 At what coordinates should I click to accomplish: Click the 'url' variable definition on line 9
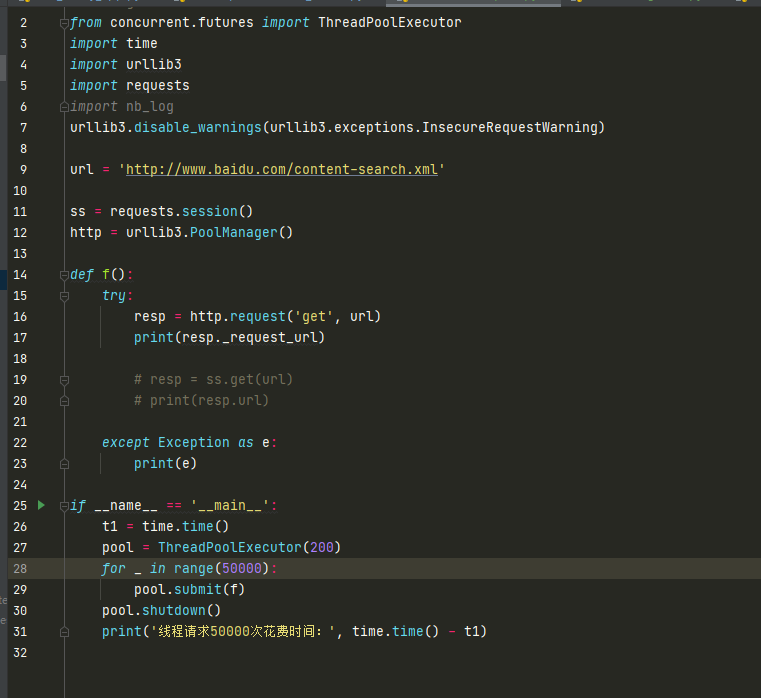tap(82, 169)
